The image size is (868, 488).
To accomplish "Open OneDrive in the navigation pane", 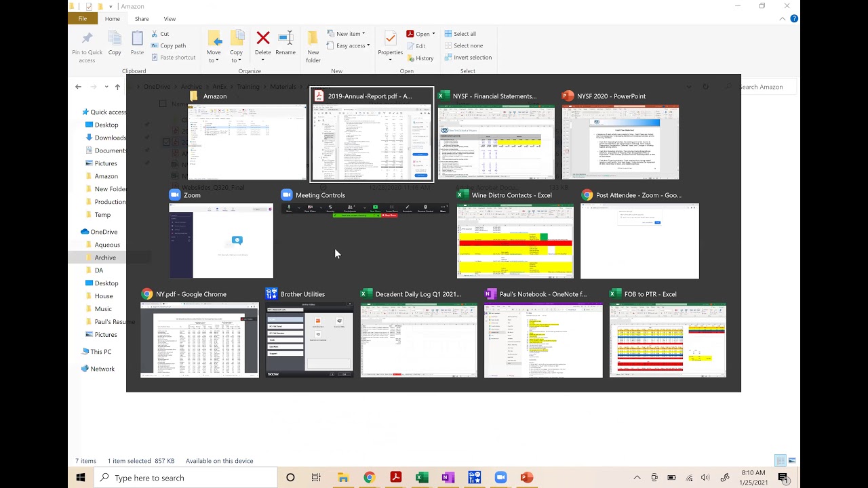I will (x=99, y=232).
